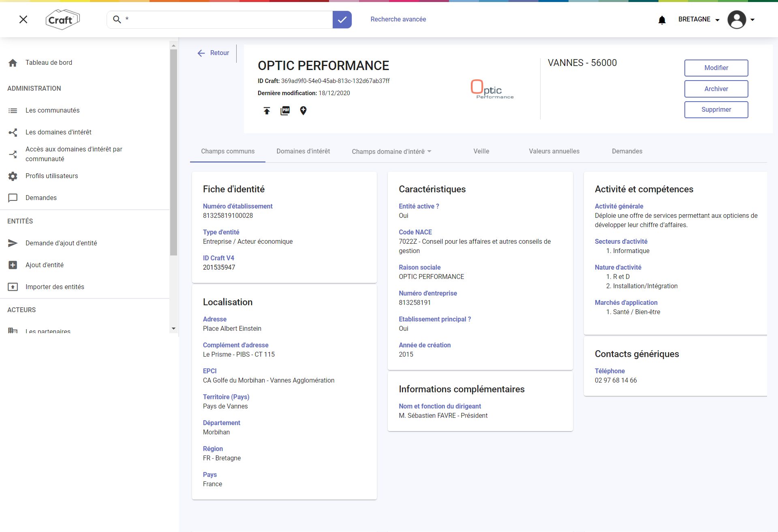Click the Les domaines d'intérêt share icon
Screen dimensions: 778x532
[x=13, y=132]
